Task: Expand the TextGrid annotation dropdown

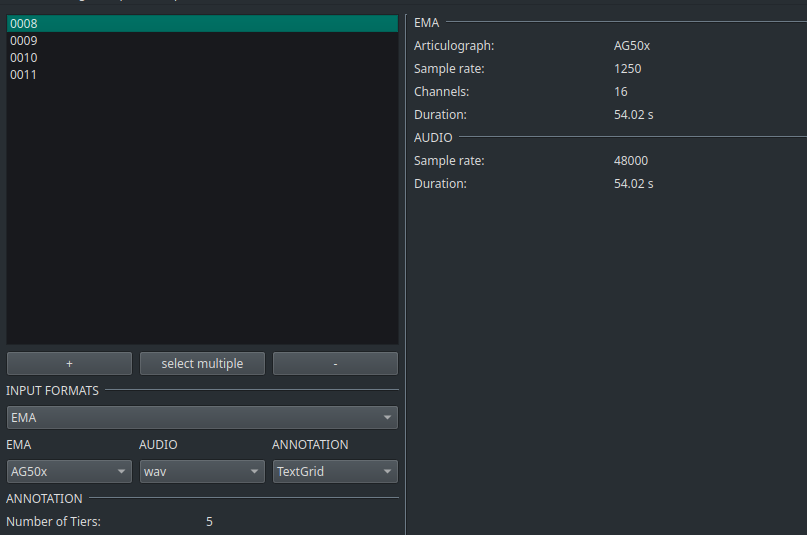Action: click(335, 472)
